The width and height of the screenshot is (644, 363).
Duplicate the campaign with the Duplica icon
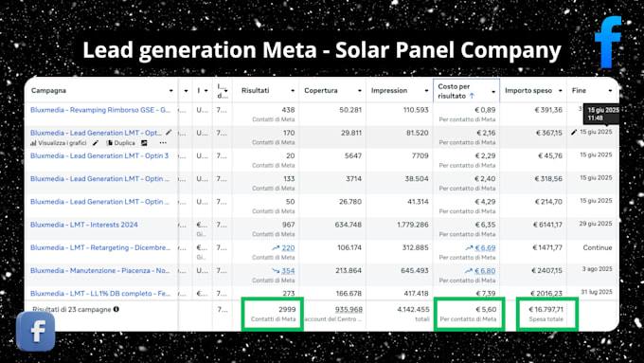click(121, 143)
